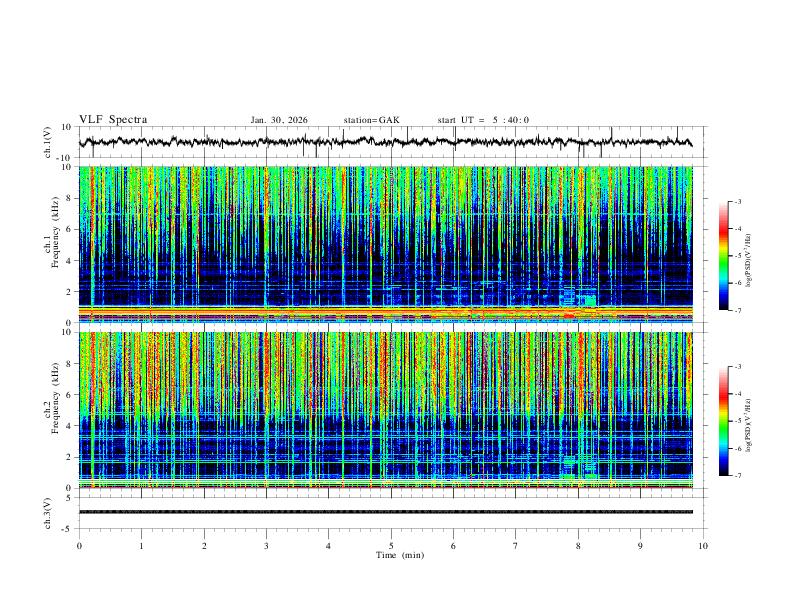The width and height of the screenshot is (792, 612).
Task: Click the ch.2 color scale bar
Action: [724, 421]
